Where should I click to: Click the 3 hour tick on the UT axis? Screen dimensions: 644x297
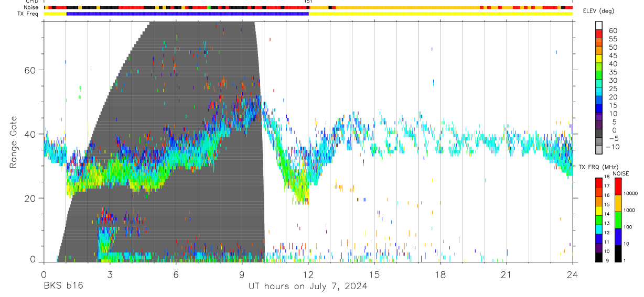coord(110,274)
